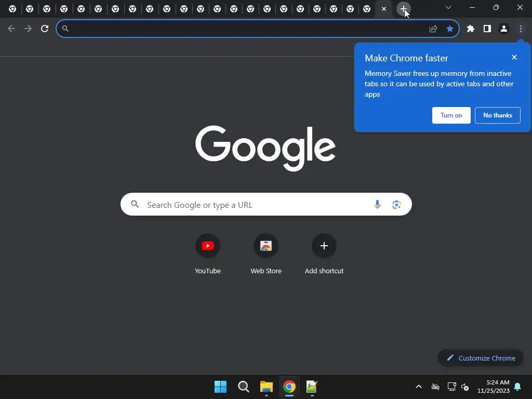Click the Chrome taskbar icon

pos(289,387)
